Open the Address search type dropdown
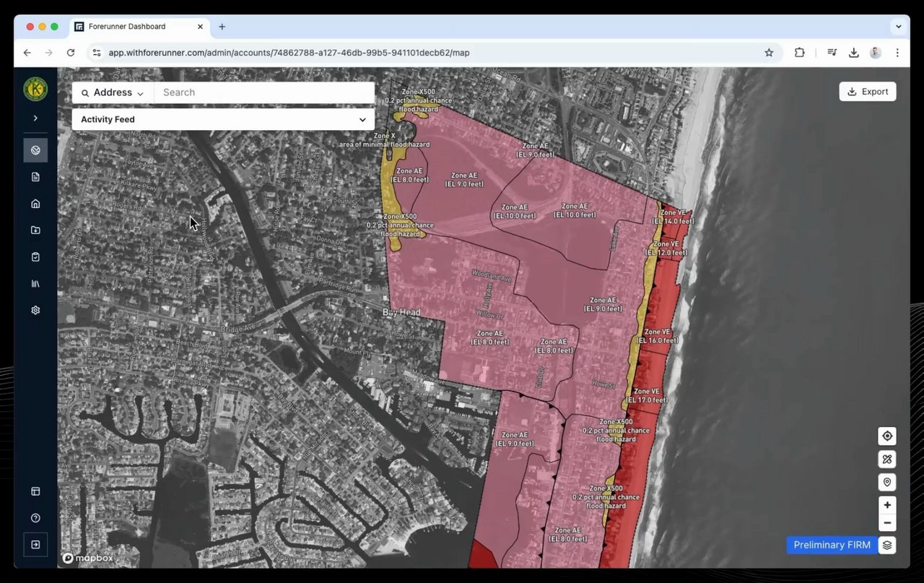 [x=113, y=92]
